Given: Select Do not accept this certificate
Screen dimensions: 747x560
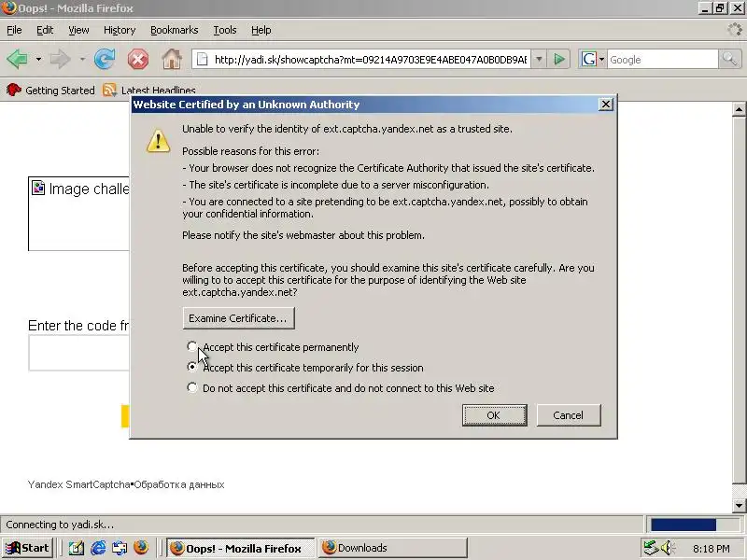Looking at the screenshot, I should coord(192,387).
